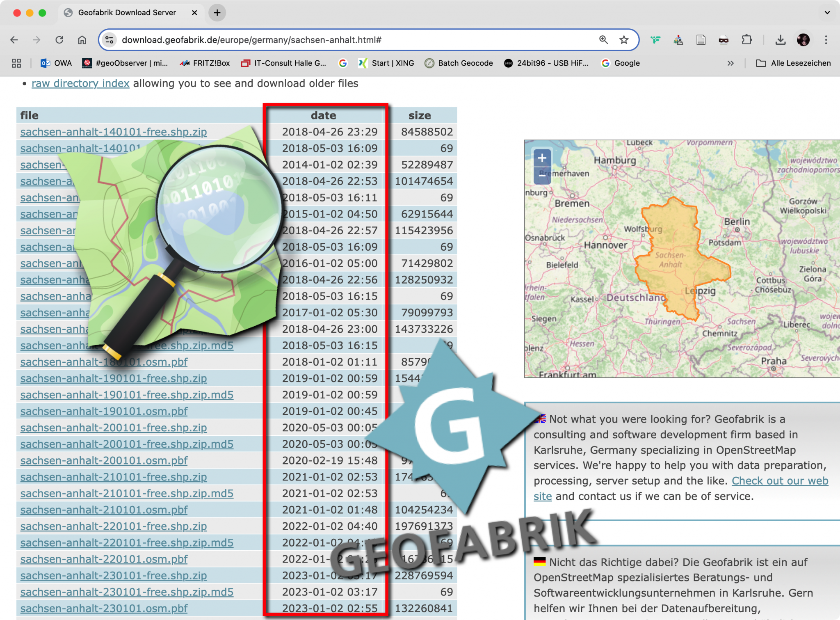The width and height of the screenshot is (840, 620).
Task: Select the size value '132260841'
Action: (424, 609)
